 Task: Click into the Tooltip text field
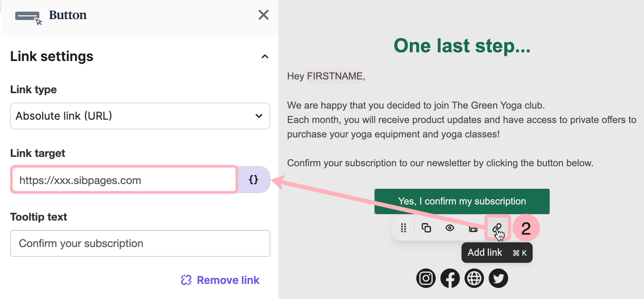(140, 243)
